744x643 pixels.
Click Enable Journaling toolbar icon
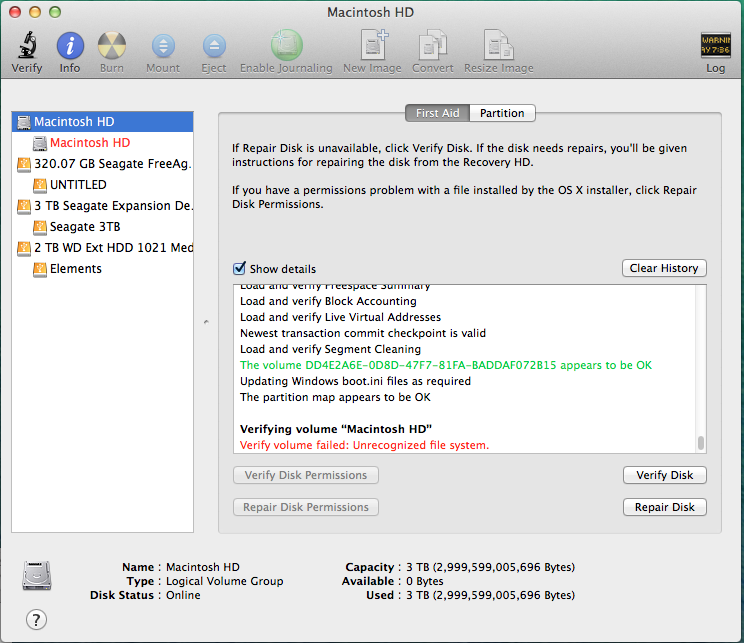286,46
